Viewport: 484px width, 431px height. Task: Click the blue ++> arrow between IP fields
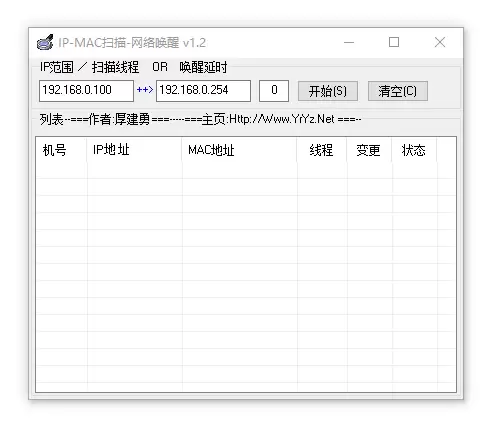tap(145, 90)
